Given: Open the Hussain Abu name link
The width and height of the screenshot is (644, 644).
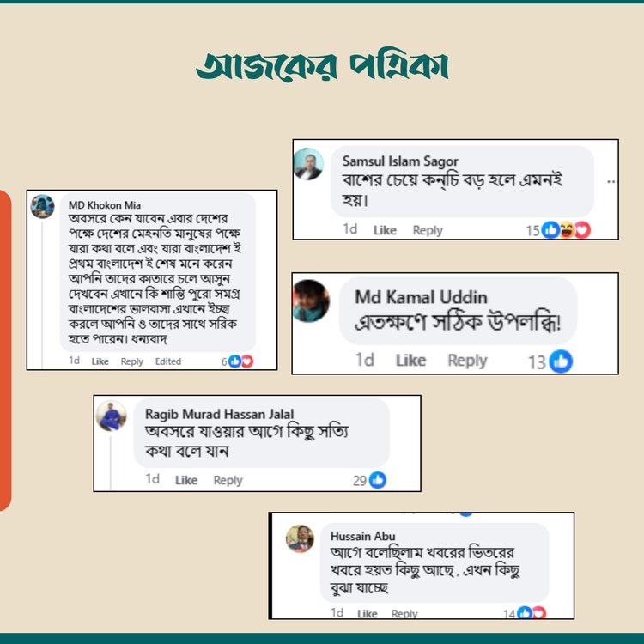Looking at the screenshot, I should point(362,536).
